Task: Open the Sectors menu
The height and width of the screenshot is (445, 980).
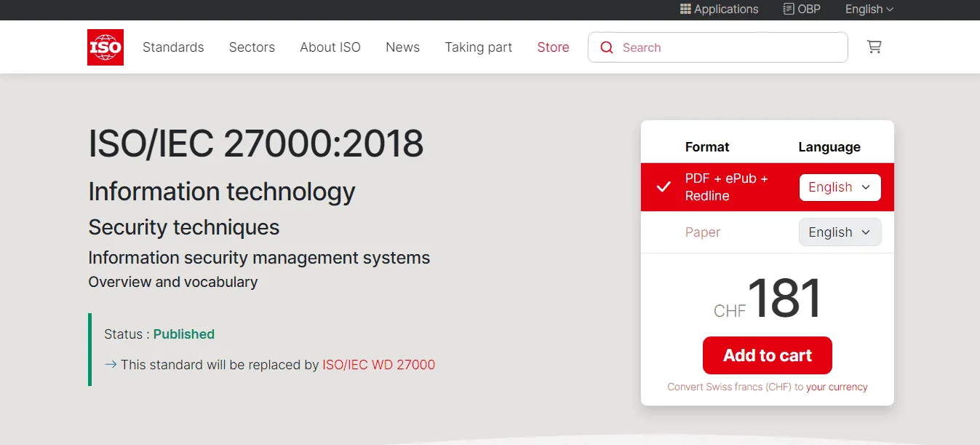Action: 252,47
